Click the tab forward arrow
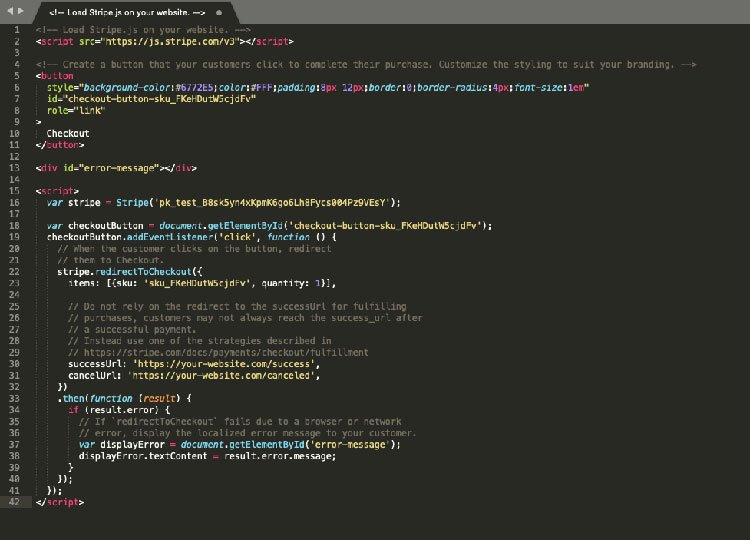The width and height of the screenshot is (750, 540). [x=21, y=11]
